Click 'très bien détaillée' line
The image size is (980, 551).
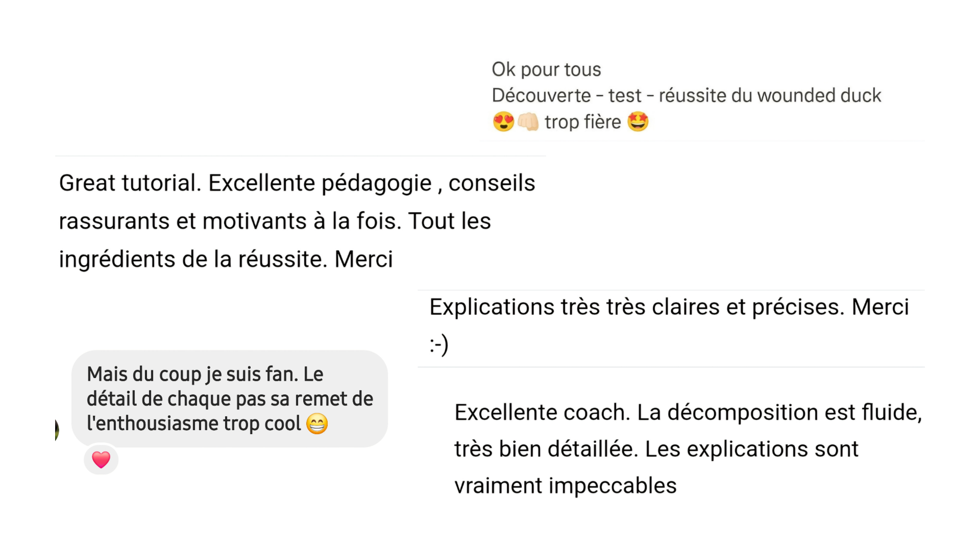click(656, 449)
